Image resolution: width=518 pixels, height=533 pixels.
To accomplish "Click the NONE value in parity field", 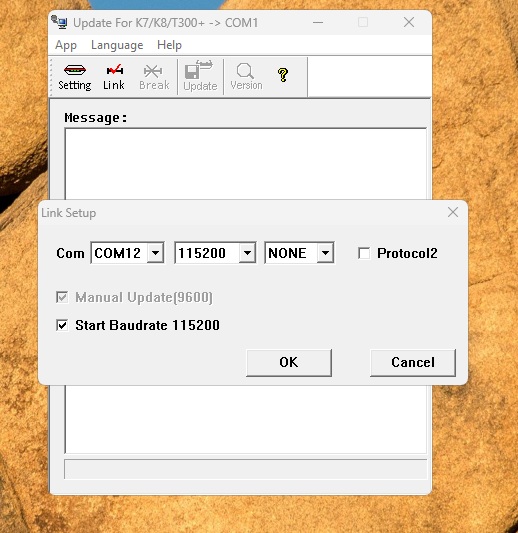I will coord(287,253).
